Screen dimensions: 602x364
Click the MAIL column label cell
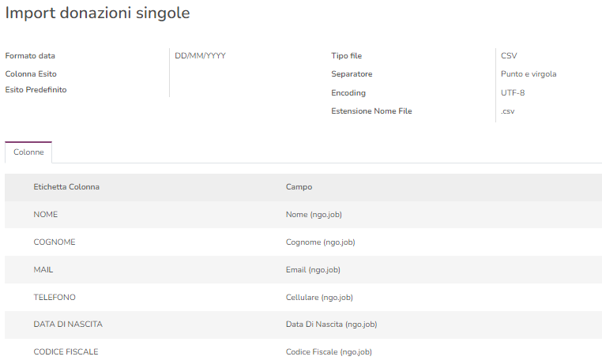[x=43, y=270]
